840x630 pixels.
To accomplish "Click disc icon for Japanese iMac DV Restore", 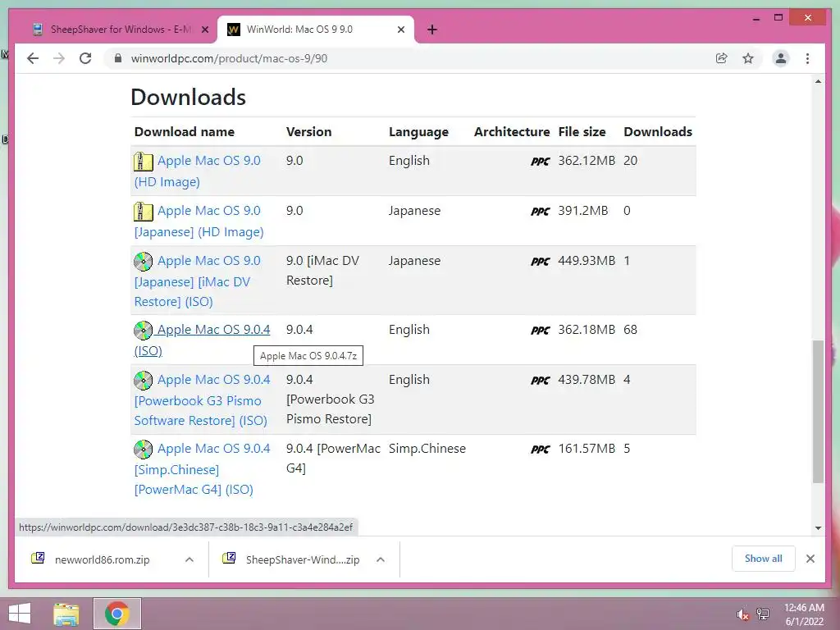I will tap(143, 262).
